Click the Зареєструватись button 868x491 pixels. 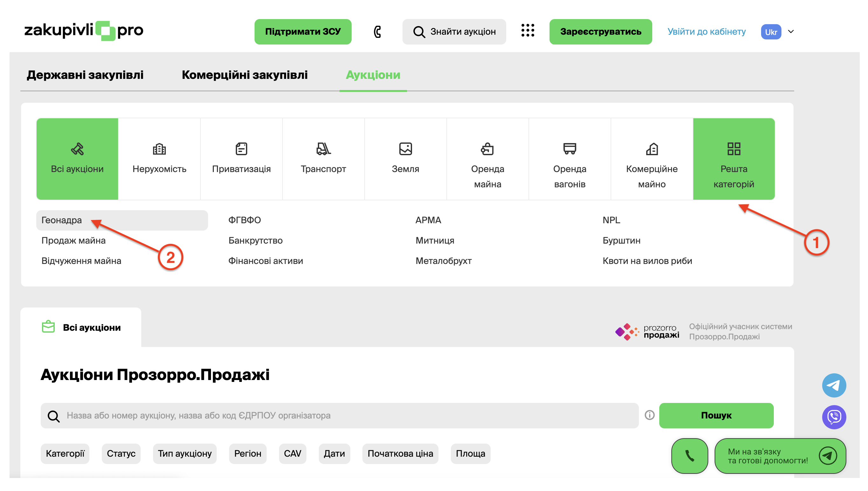(x=600, y=32)
